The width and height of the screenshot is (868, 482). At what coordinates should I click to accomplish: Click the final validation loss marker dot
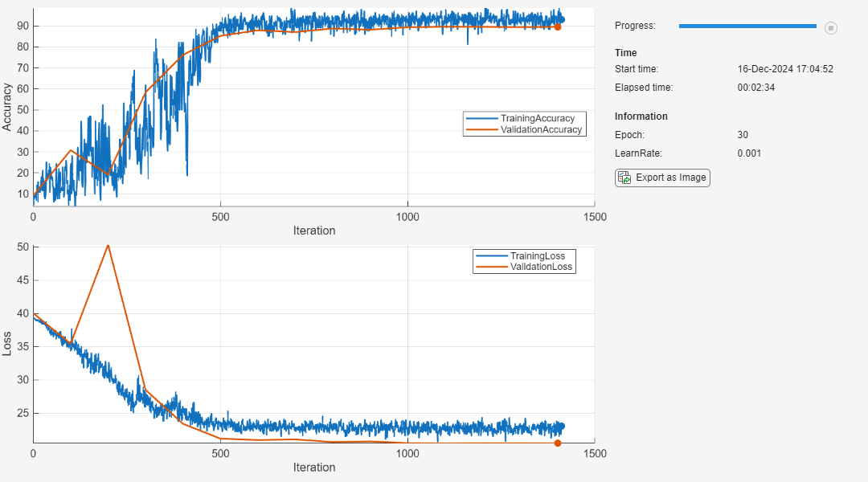coord(558,443)
